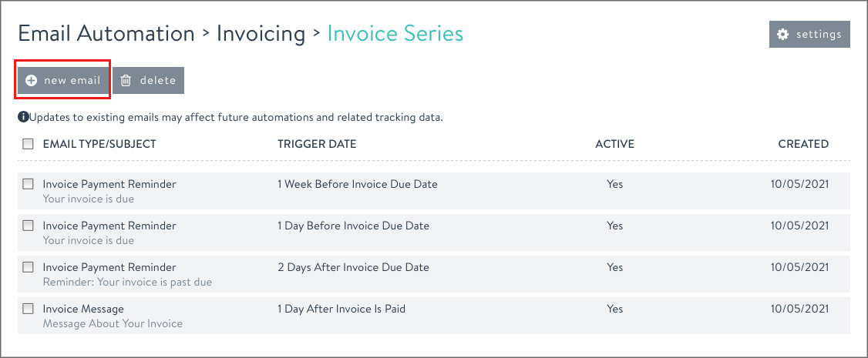
Task: Click the info icon beside updates notice
Action: [24, 118]
